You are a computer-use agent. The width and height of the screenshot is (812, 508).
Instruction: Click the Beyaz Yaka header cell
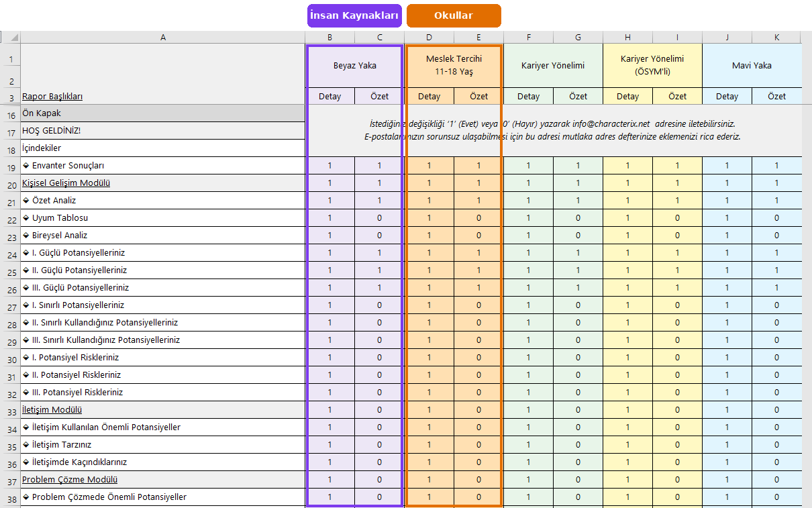point(354,66)
